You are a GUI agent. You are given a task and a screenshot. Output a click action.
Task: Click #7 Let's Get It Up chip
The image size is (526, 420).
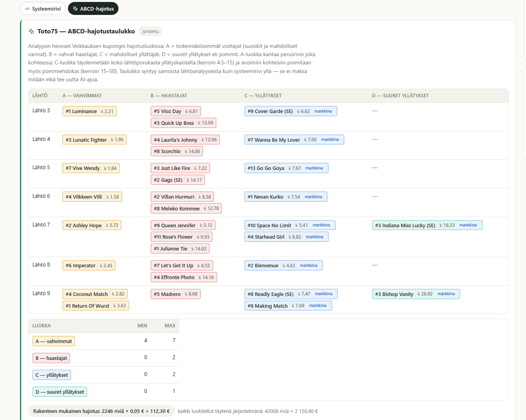182,265
